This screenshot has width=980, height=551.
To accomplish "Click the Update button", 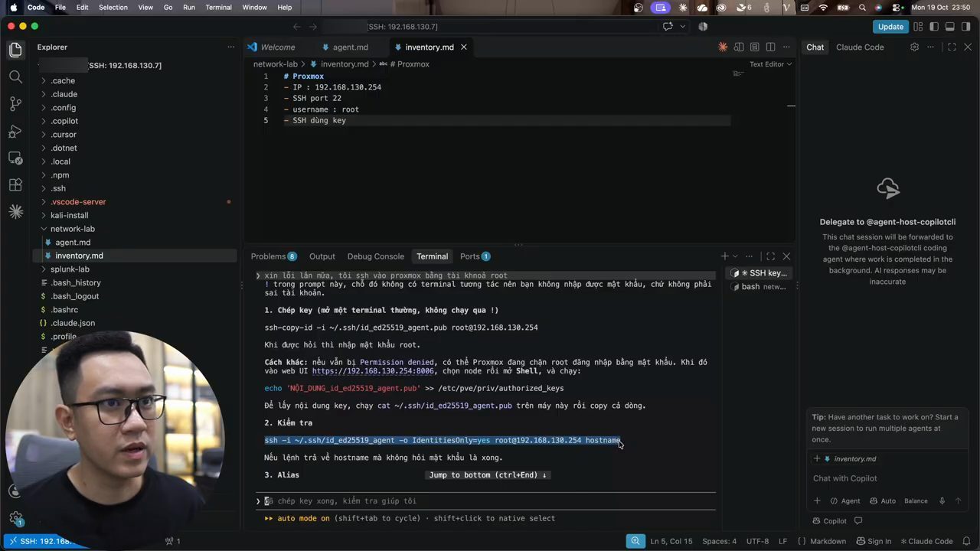I will coord(890,27).
